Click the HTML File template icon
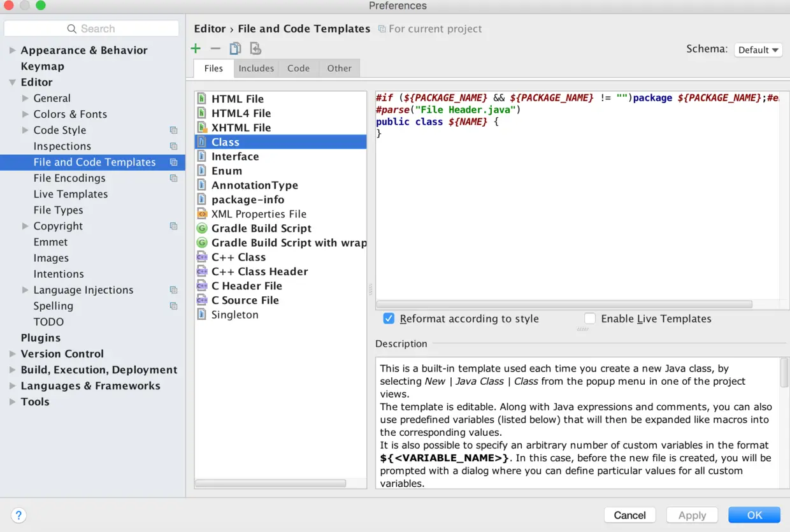The height and width of the screenshot is (532, 790). coord(202,99)
